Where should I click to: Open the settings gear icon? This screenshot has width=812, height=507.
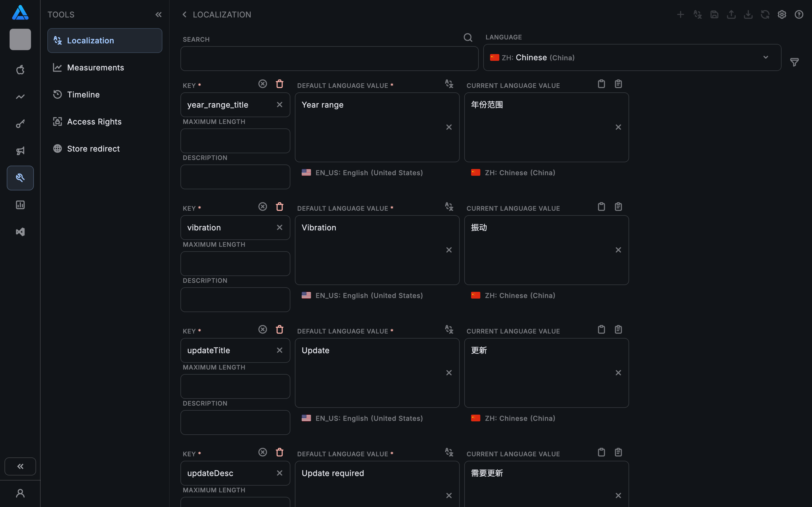(782, 15)
